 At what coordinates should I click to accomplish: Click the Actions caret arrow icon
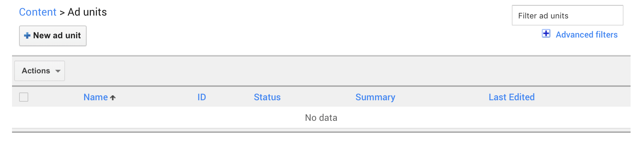click(x=58, y=71)
